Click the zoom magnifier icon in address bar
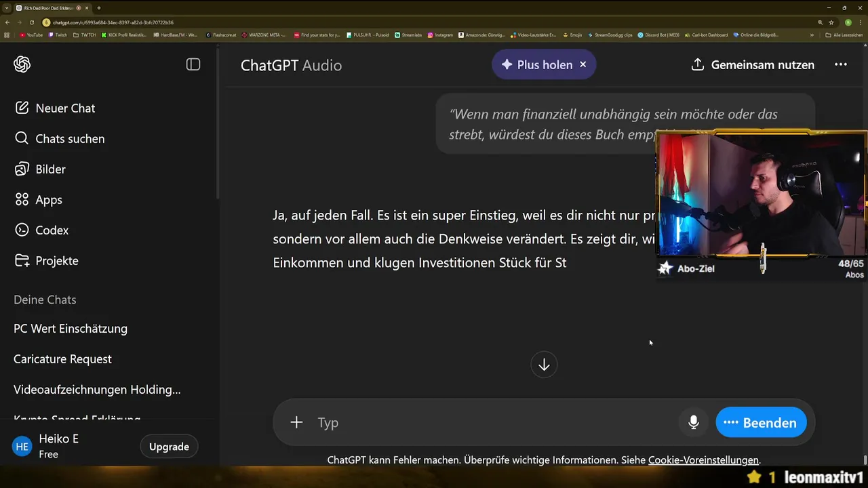This screenshot has height=488, width=868. pyautogui.click(x=821, y=22)
